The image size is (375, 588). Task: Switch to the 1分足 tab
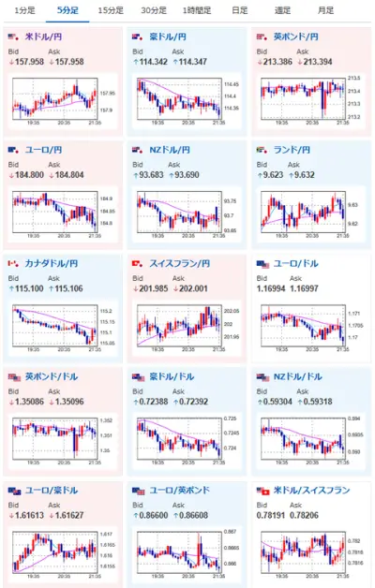(24, 10)
